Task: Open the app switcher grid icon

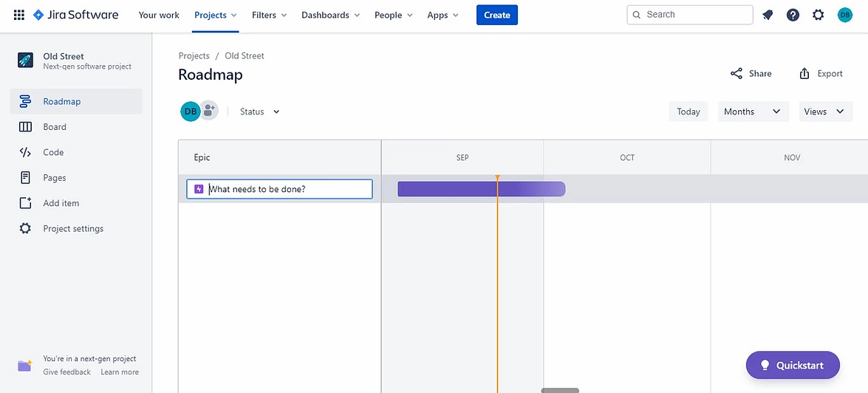Action: [19, 15]
